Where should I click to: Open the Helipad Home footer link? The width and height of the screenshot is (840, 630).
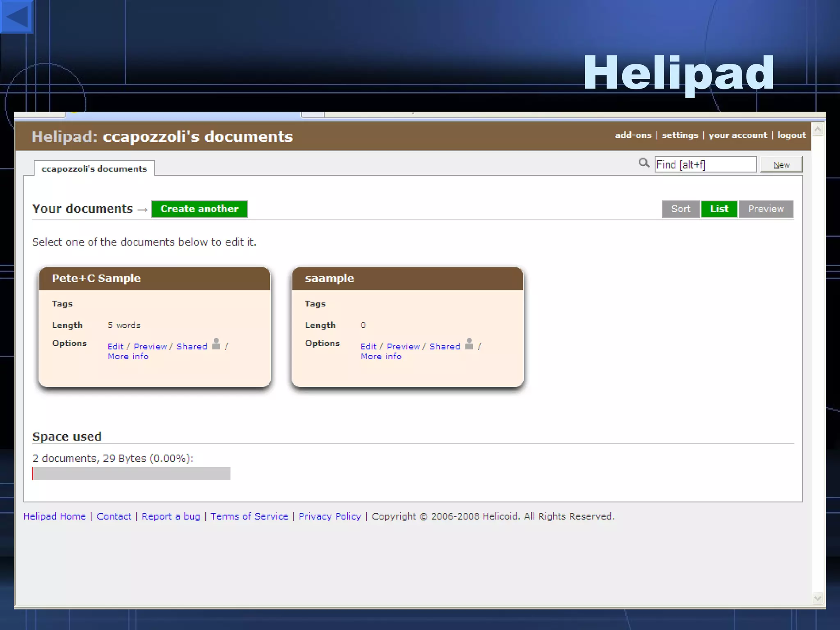tap(55, 516)
